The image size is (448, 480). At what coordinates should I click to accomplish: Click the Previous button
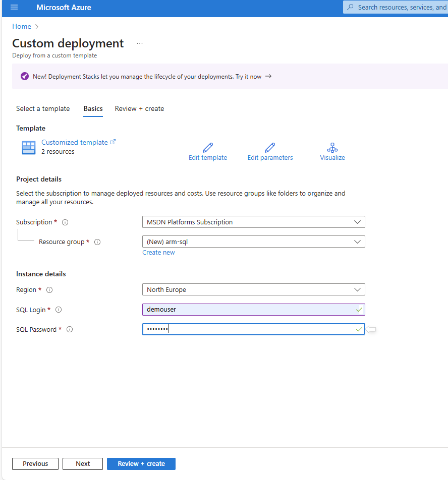click(35, 464)
